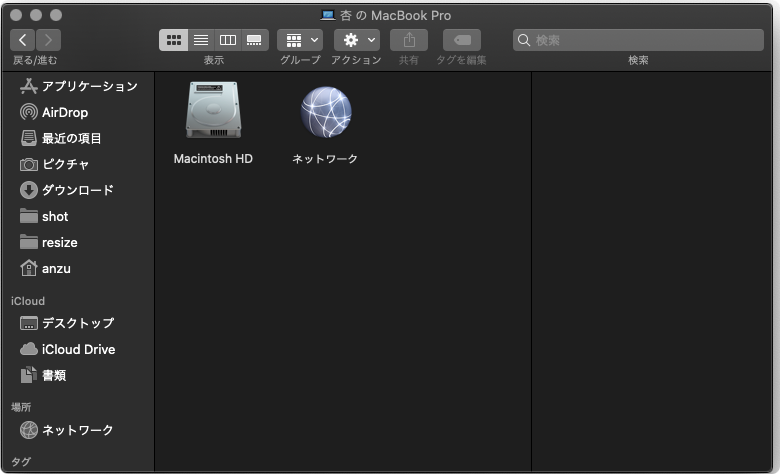Click the Edit Tags (タグを編集) button
The height and width of the screenshot is (474, 780).
(462, 40)
